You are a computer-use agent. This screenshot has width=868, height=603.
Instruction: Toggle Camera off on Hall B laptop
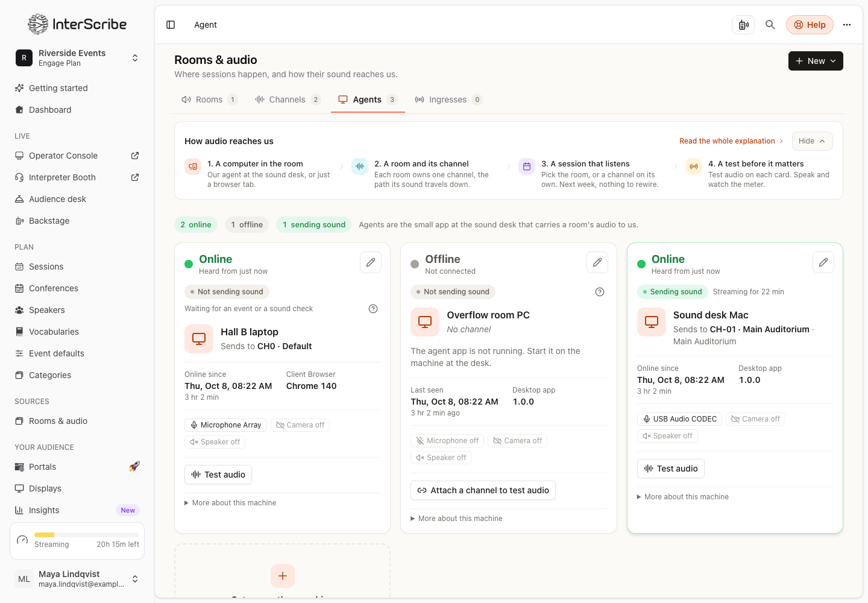pos(300,425)
